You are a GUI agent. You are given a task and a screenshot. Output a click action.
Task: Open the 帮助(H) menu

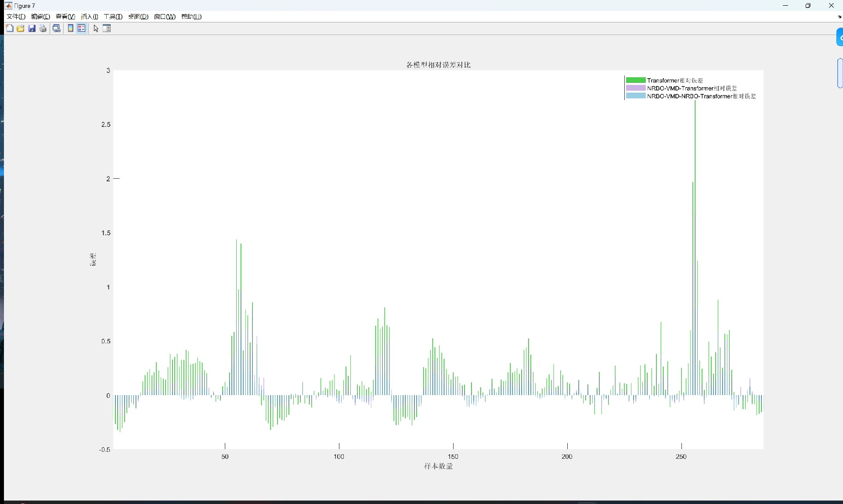click(x=191, y=17)
